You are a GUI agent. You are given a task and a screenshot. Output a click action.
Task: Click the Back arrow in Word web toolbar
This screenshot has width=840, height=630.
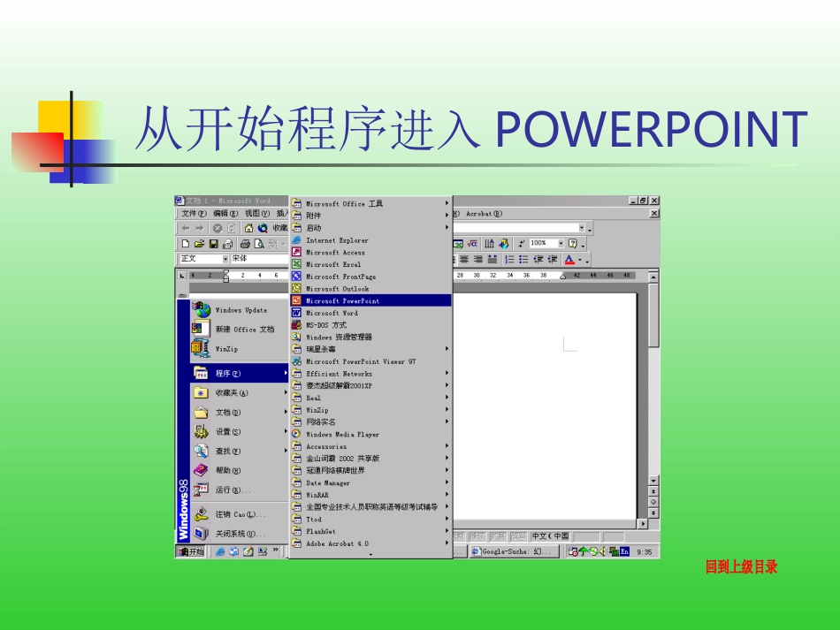click(x=186, y=228)
